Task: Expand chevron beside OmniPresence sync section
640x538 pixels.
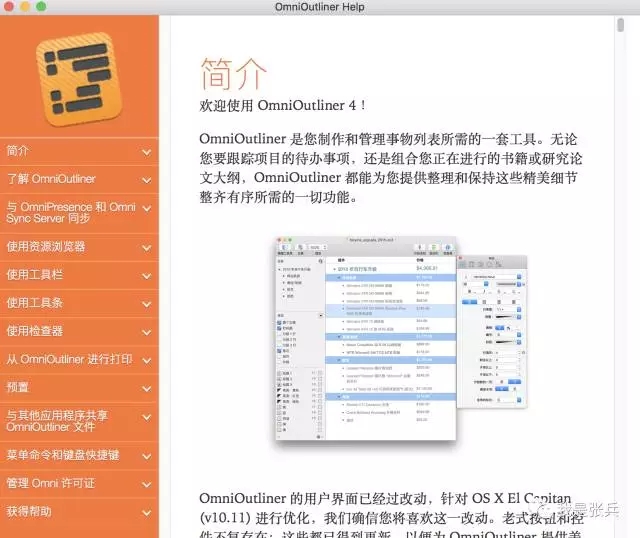Action: pos(147,208)
